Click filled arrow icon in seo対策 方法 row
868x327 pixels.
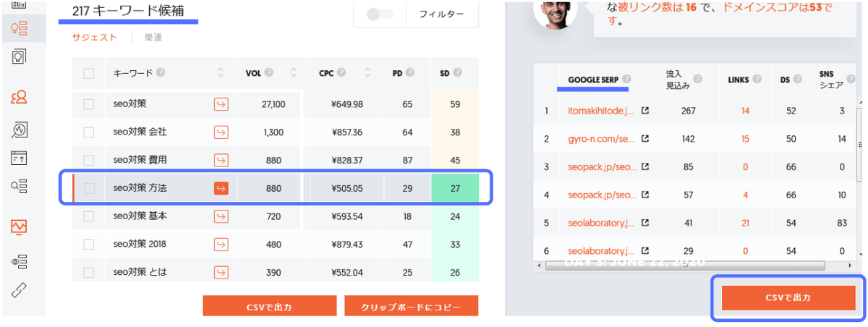pyautogui.click(x=221, y=188)
